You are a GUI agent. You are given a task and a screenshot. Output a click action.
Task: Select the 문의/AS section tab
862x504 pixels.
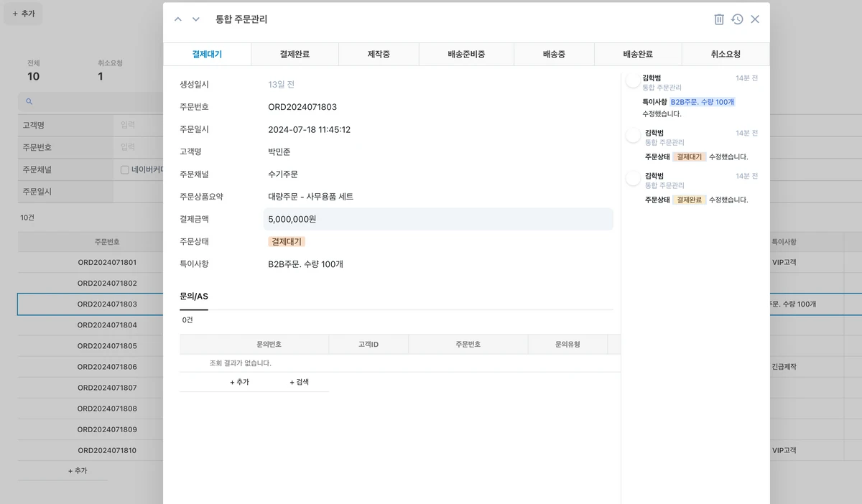(194, 297)
